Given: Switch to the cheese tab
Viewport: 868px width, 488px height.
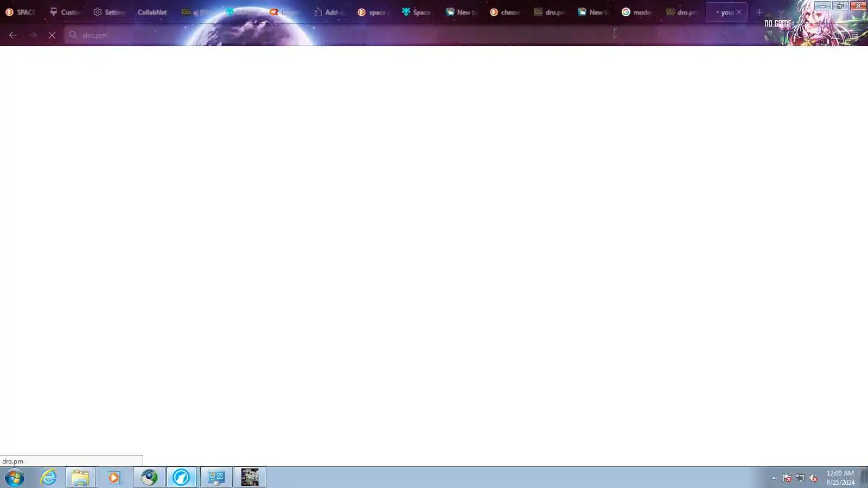Looking at the screenshot, I should 505,12.
